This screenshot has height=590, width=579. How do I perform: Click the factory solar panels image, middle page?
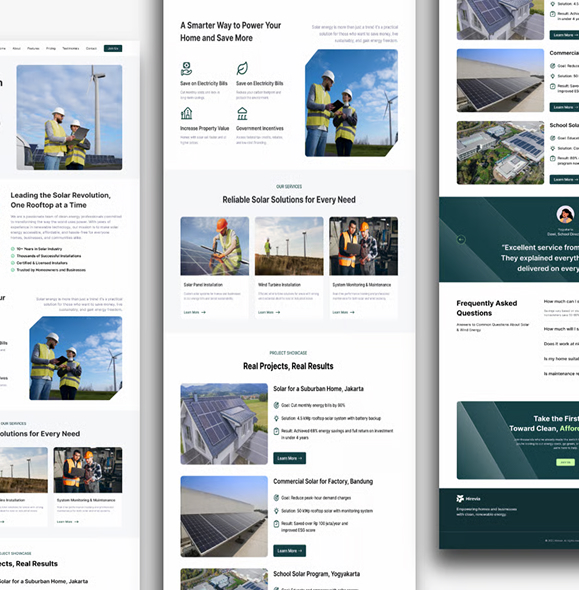(224, 517)
